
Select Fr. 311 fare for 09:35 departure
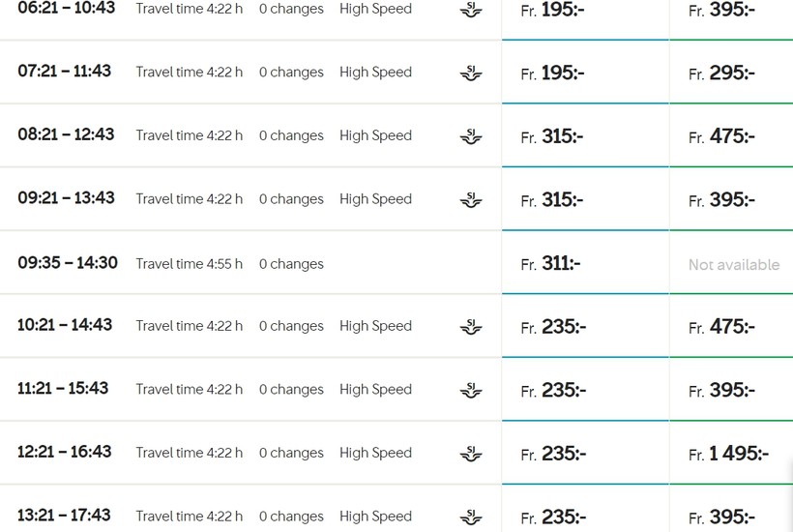pos(585,262)
